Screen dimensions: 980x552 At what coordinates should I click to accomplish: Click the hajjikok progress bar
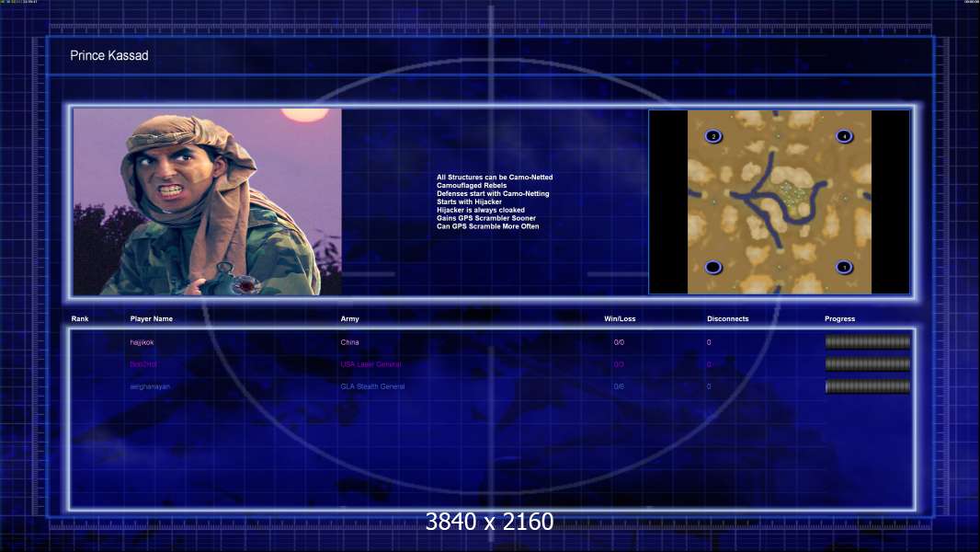[x=868, y=342]
